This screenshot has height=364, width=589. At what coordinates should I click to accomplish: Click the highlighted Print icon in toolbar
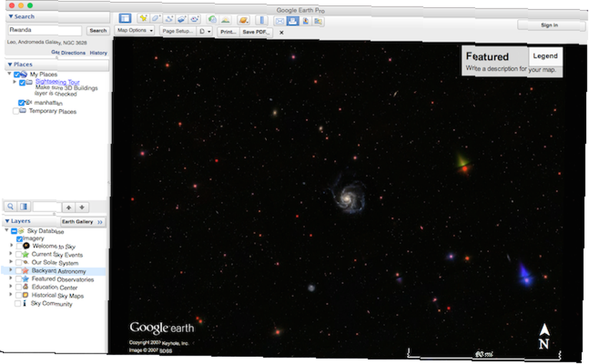[x=293, y=21]
